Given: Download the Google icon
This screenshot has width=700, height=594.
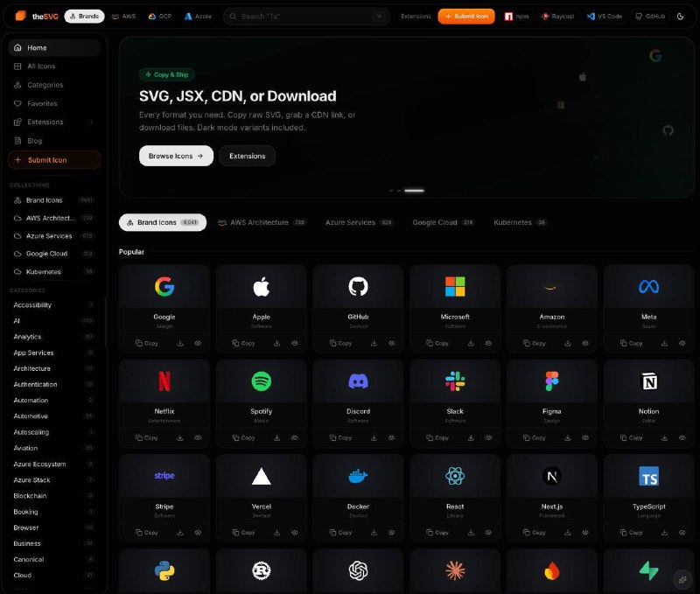Looking at the screenshot, I should [x=180, y=343].
